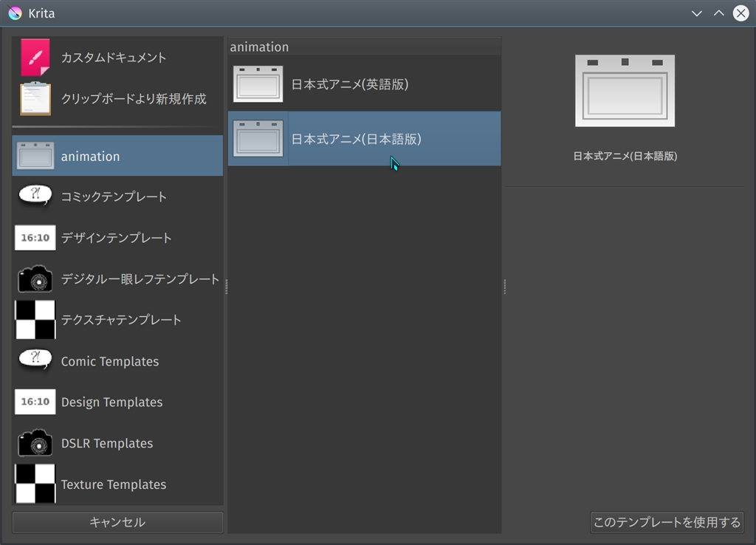Minimize the Krita dialog window
The width and height of the screenshot is (756, 545).
click(697, 13)
